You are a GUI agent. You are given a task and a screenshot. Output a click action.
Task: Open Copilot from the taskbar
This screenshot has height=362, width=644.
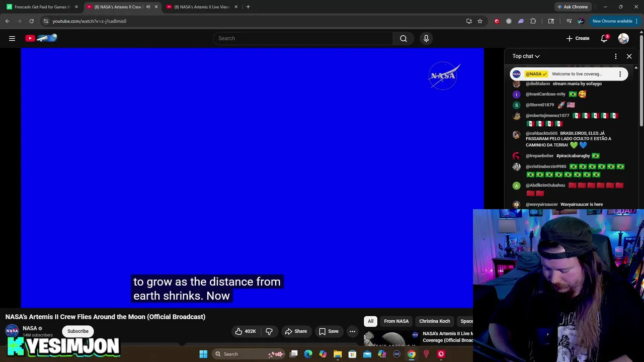tap(323, 354)
